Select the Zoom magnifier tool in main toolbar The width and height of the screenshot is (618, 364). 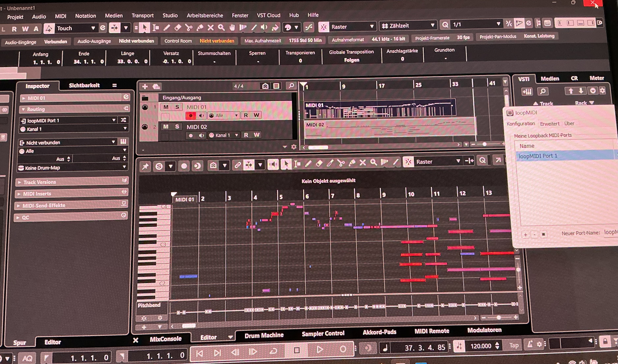[221, 27]
